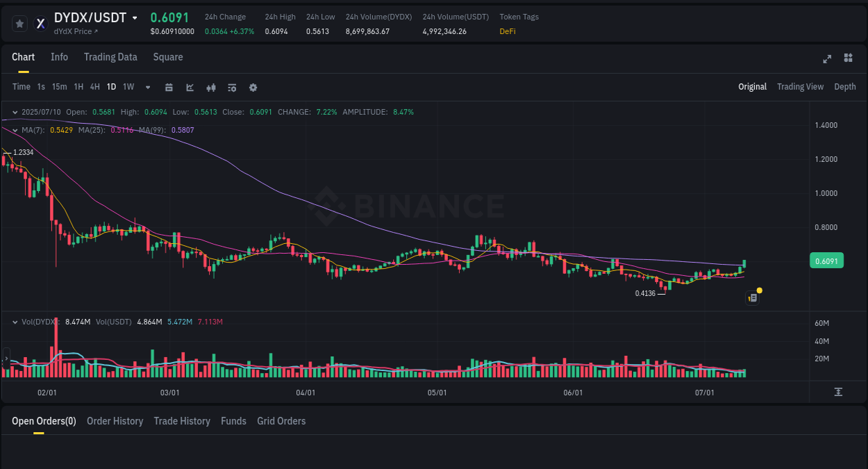Open the chart layout grid icon
This screenshot has height=469, width=868.
(x=848, y=59)
